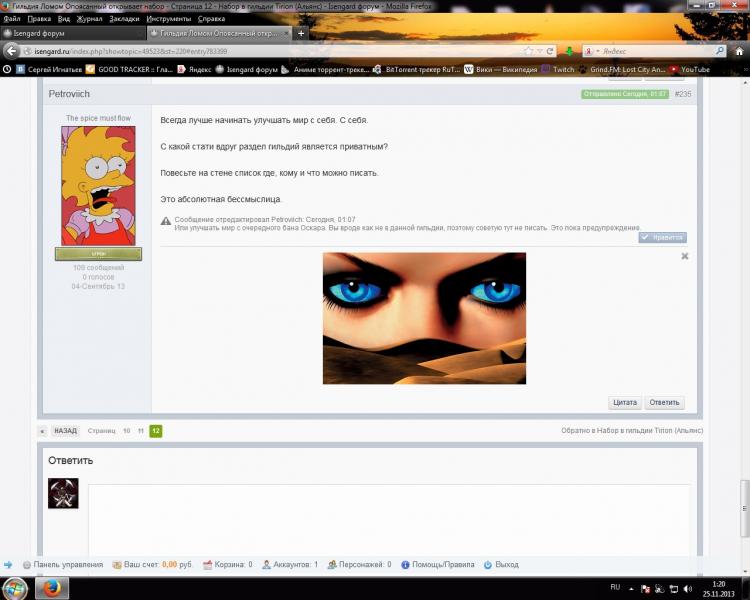Image resolution: width=750 pixels, height=600 pixels.
Task: Open Обратно в Набор в гильдии Tirion link
Action: (x=632, y=430)
